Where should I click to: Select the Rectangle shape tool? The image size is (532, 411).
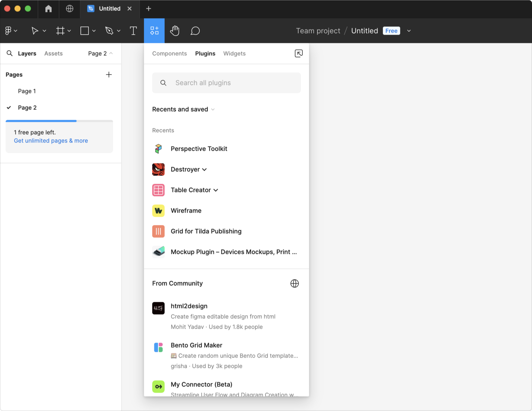[x=85, y=31]
